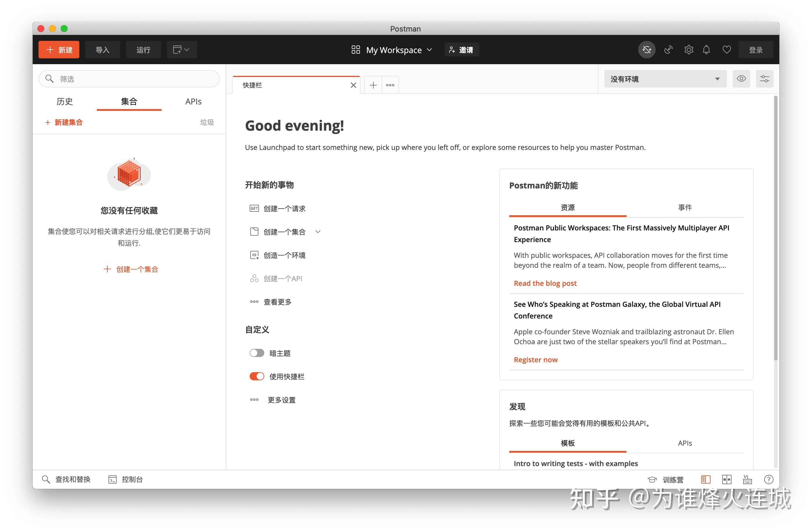This screenshot has height=532, width=812.
Task: Open keyboard shortcuts icon in status bar
Action: 747,479
